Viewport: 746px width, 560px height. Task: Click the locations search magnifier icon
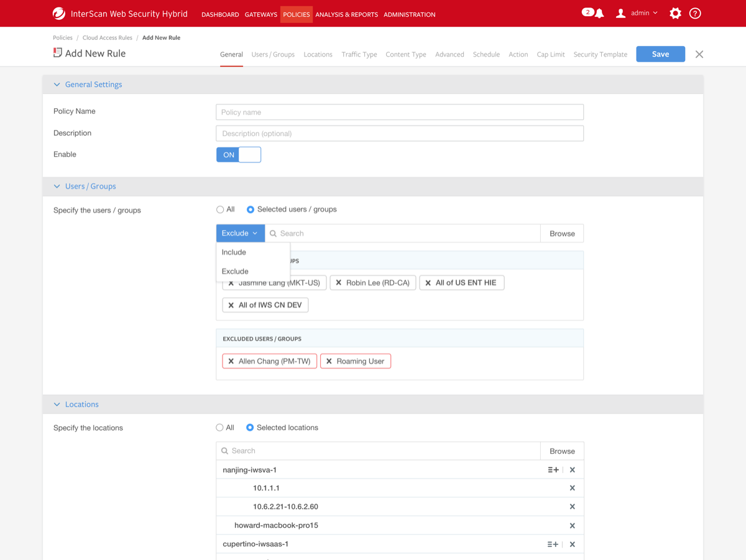click(224, 451)
